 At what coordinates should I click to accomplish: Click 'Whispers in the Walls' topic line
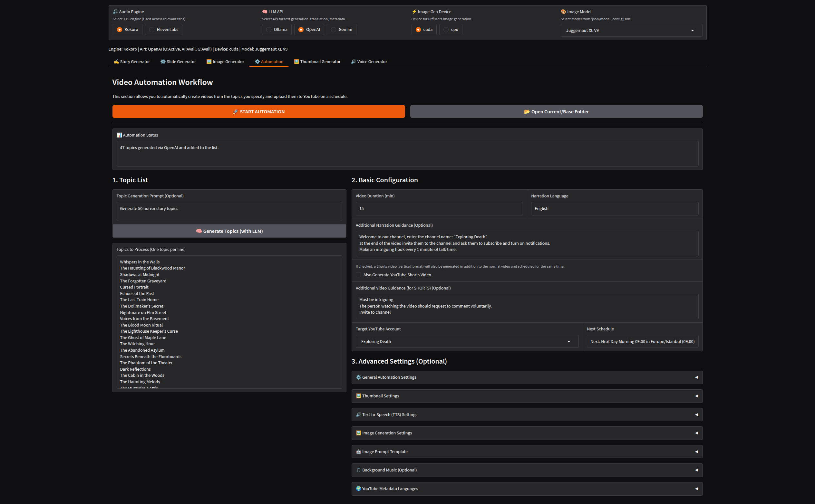click(x=140, y=262)
